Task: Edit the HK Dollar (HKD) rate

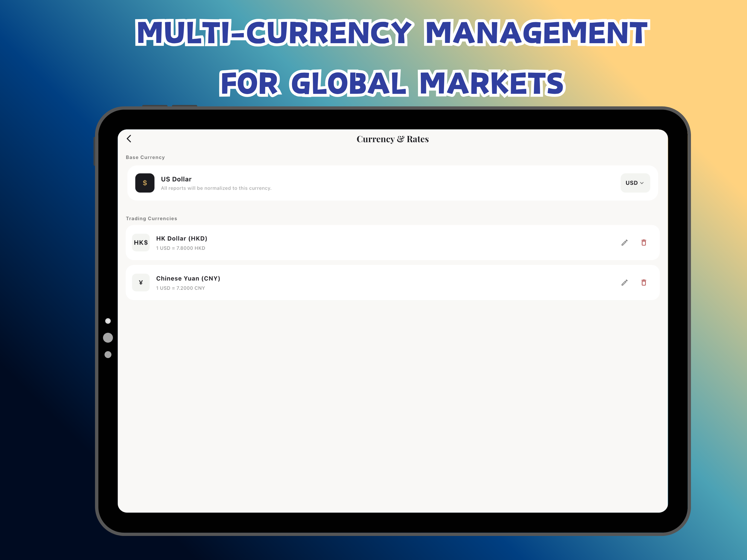Action: tap(625, 243)
